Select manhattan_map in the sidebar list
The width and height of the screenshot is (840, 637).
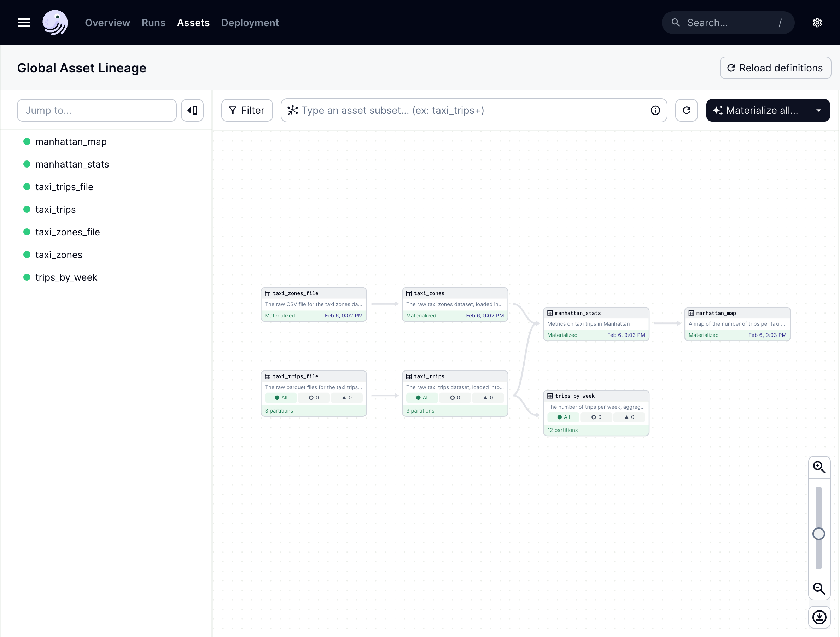71,142
